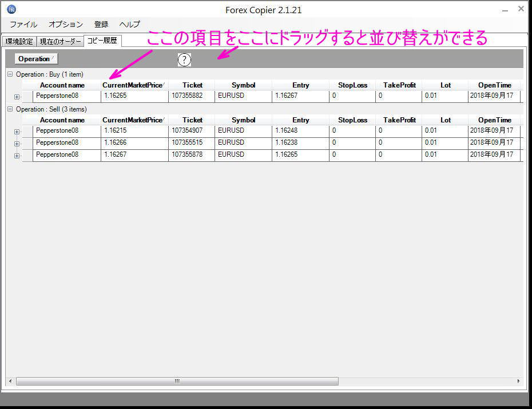Collapse the Operation : Buy group
Screen dimensions: 532x409
tap(10, 74)
